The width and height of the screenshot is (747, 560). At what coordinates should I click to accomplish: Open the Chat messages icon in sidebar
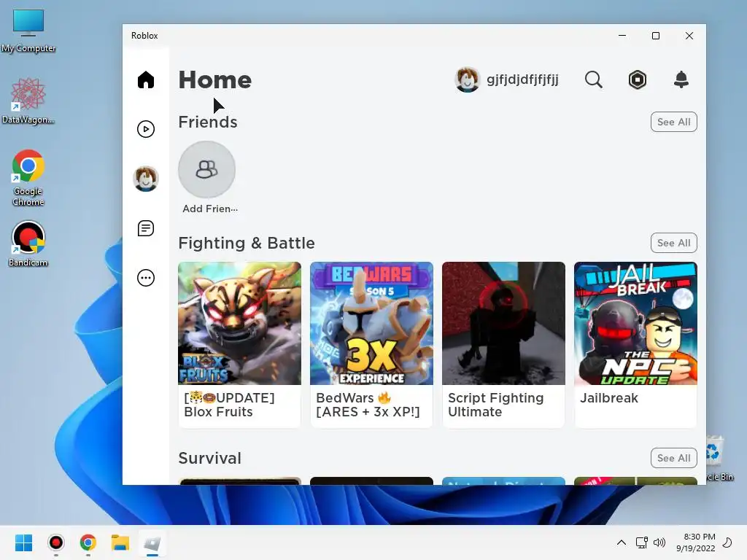(146, 228)
